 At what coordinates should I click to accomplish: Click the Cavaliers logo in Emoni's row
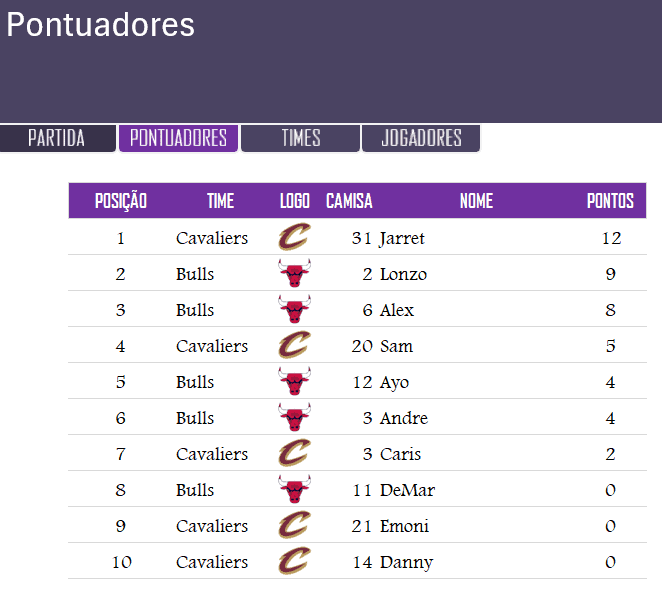(294, 525)
